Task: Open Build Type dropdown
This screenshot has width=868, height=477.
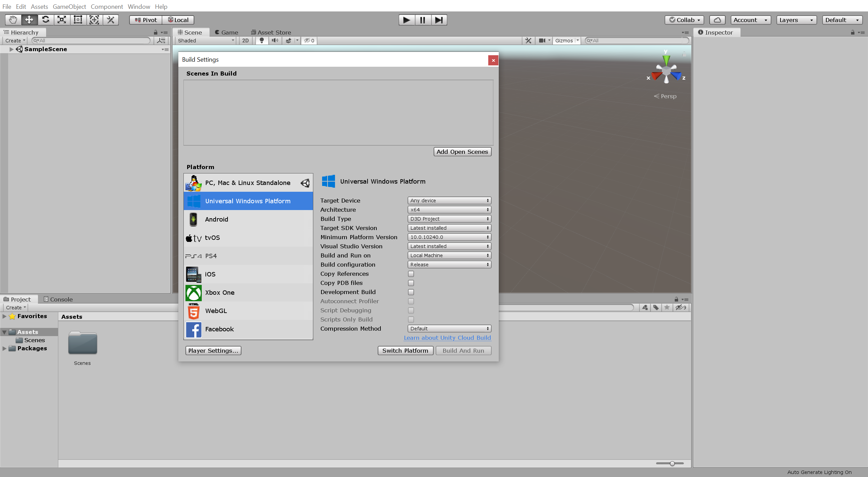Action: pos(449,219)
